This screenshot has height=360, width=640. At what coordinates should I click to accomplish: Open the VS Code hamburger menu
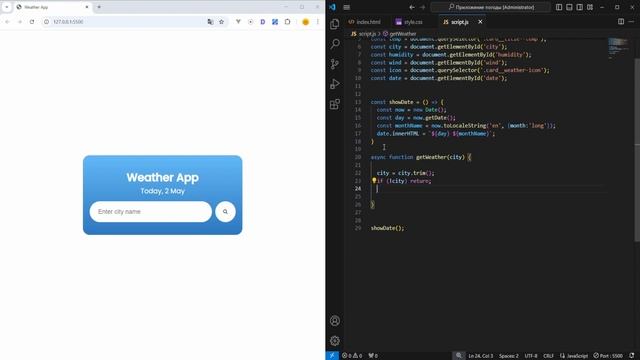[347, 7]
